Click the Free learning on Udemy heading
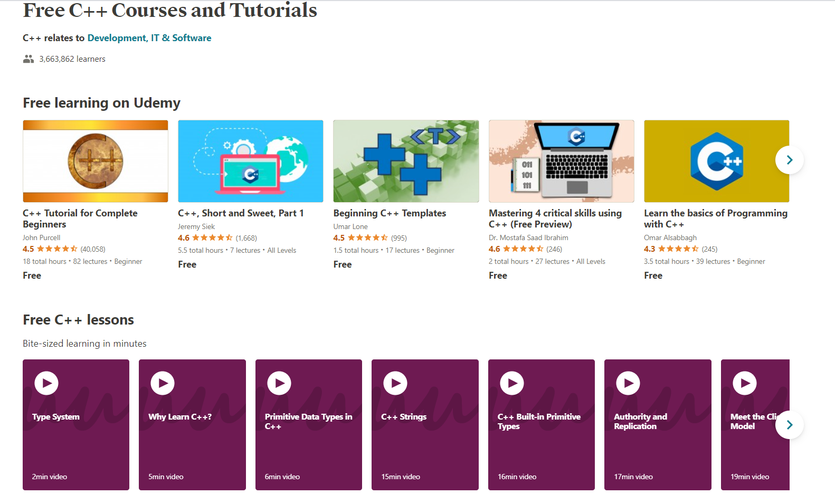 (101, 103)
